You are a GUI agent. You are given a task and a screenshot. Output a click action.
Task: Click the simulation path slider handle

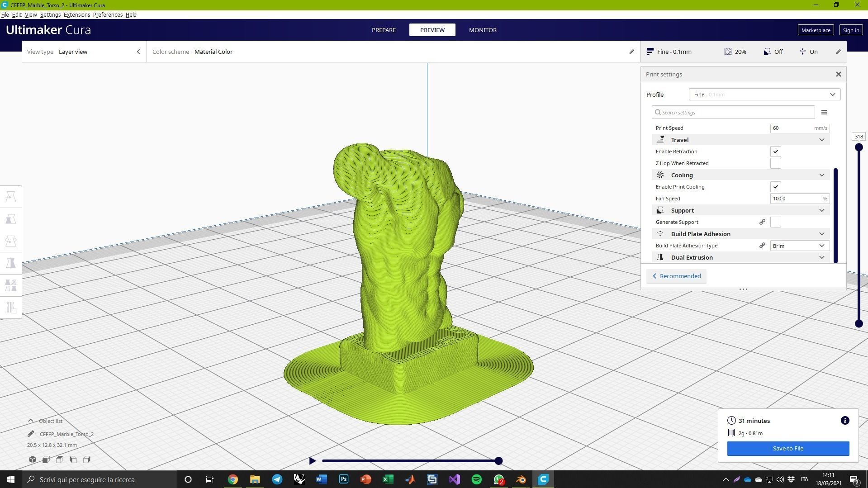498,461
